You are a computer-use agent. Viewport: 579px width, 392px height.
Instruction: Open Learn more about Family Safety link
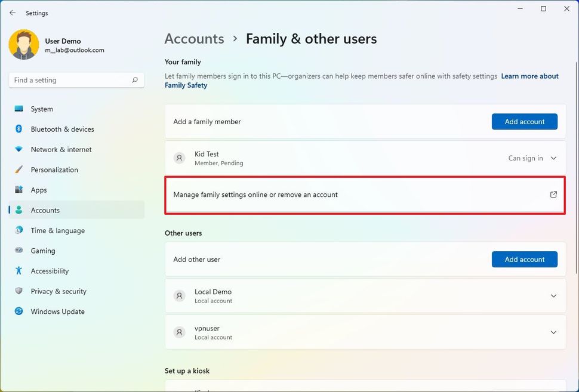click(x=529, y=76)
